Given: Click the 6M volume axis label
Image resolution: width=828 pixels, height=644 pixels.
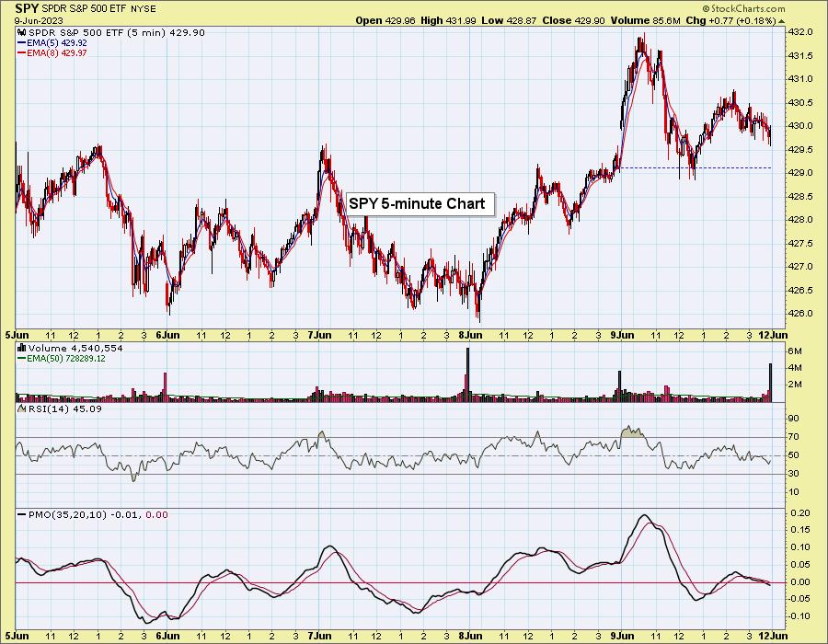Looking at the screenshot, I should coord(795,351).
